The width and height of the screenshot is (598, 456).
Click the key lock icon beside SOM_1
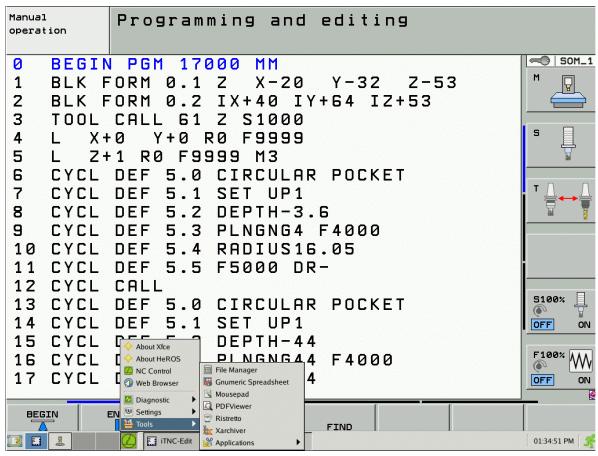coord(540,61)
